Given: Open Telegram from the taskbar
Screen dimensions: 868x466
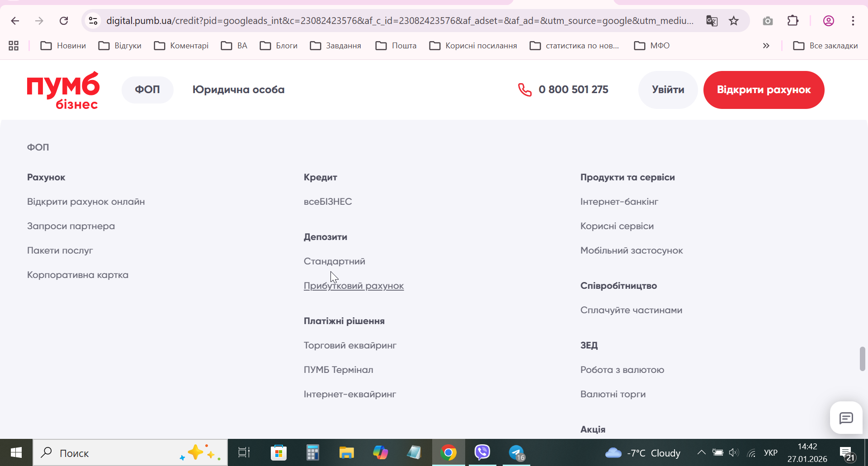Looking at the screenshot, I should (x=516, y=452).
